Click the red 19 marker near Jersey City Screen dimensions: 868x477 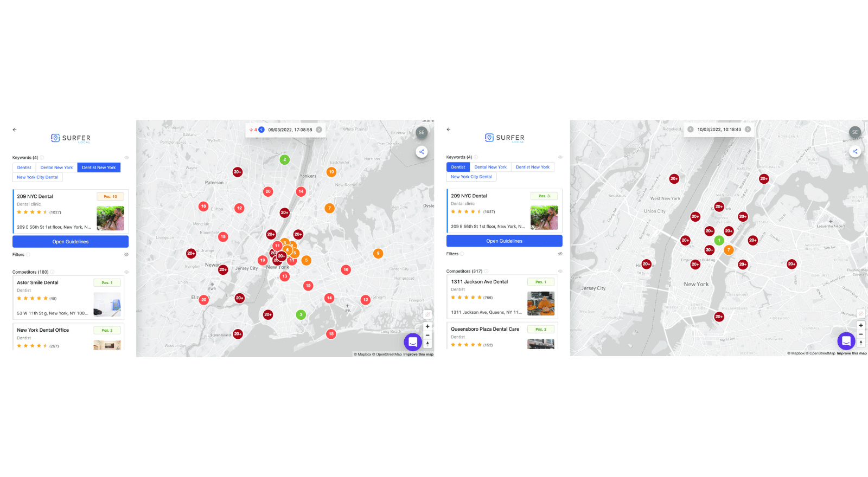[263, 260]
